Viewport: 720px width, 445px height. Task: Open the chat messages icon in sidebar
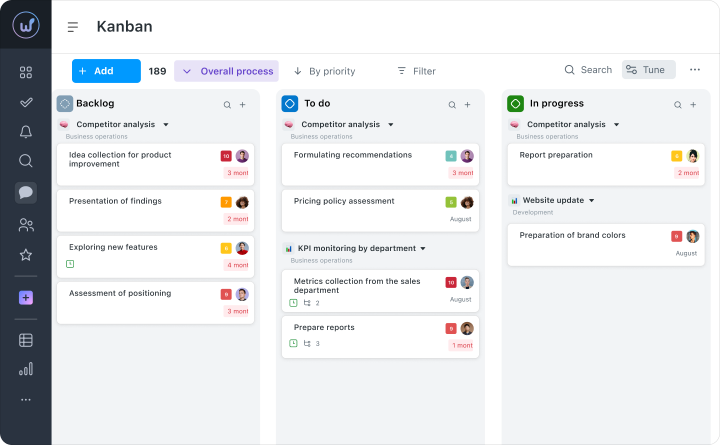pyautogui.click(x=26, y=193)
